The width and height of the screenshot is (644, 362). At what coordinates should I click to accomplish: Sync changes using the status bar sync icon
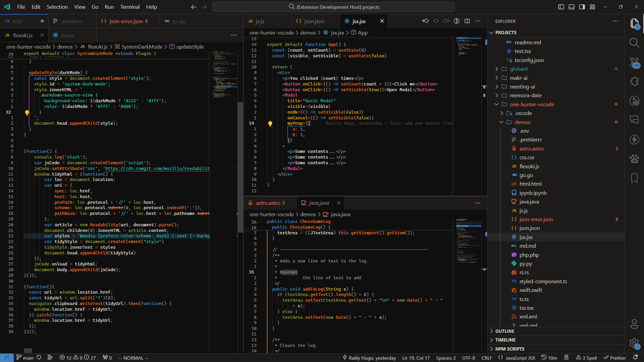click(x=39, y=358)
